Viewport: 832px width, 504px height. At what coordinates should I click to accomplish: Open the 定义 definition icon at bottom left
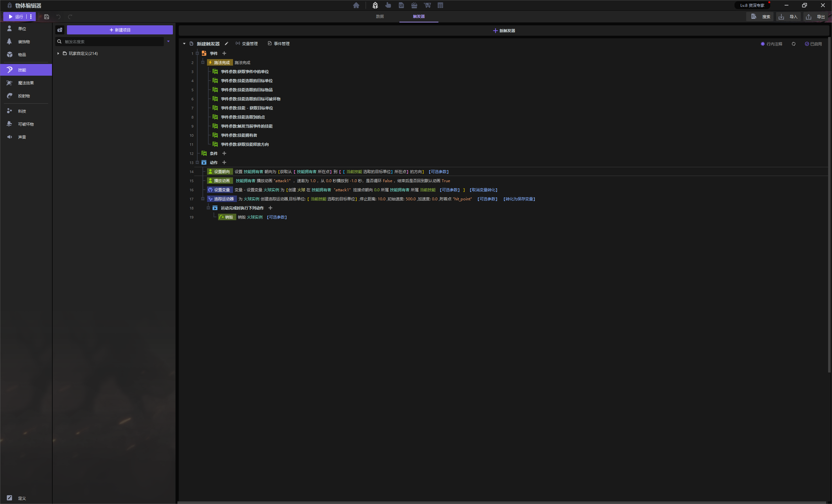click(9, 498)
